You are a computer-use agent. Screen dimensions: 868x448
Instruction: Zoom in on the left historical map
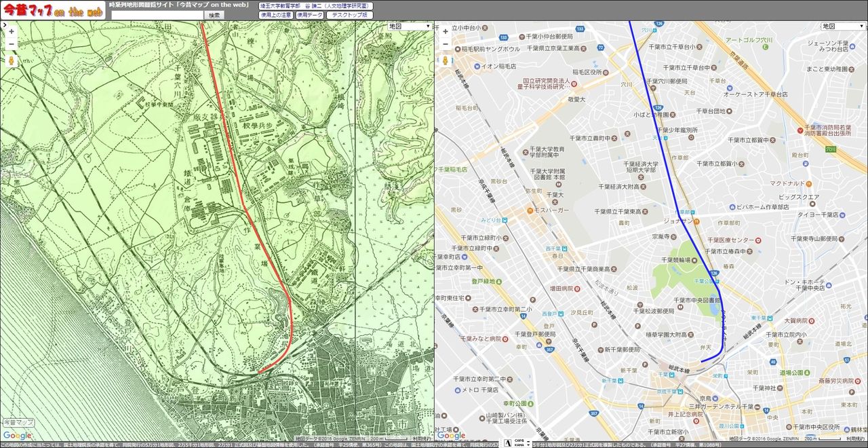(12, 31)
